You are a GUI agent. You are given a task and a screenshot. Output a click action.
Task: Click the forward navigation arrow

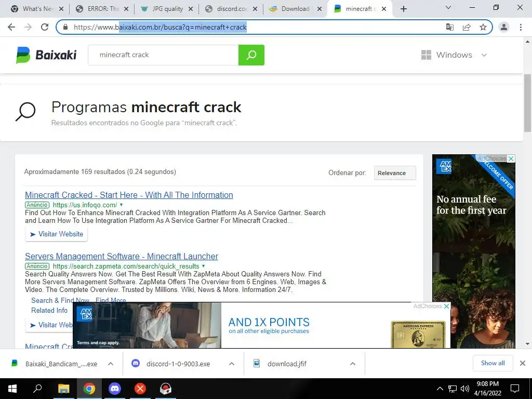point(28,27)
